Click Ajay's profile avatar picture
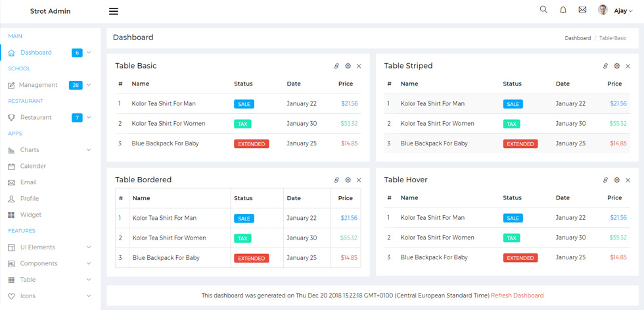This screenshot has width=644, height=310. coord(603,10)
